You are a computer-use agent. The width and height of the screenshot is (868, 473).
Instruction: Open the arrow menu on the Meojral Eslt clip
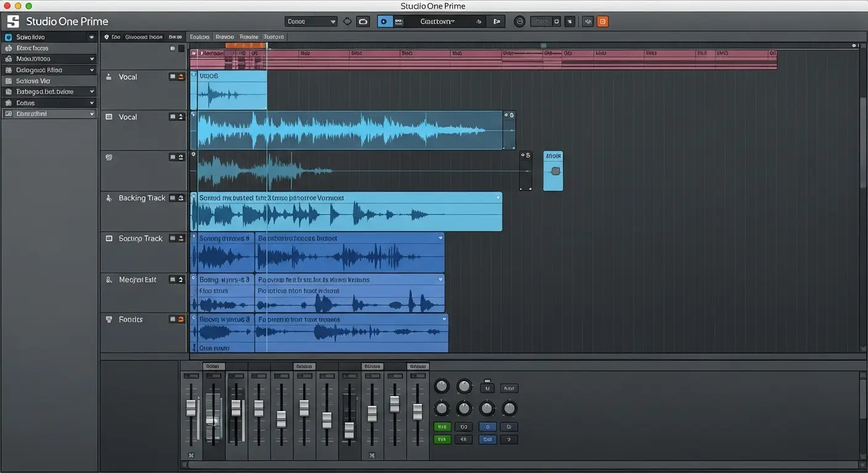(x=440, y=279)
